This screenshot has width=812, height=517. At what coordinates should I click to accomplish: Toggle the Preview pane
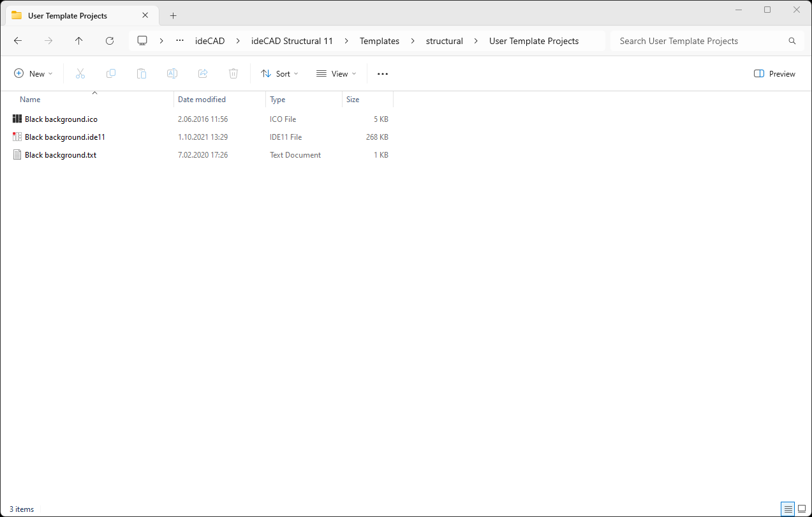pyautogui.click(x=774, y=74)
